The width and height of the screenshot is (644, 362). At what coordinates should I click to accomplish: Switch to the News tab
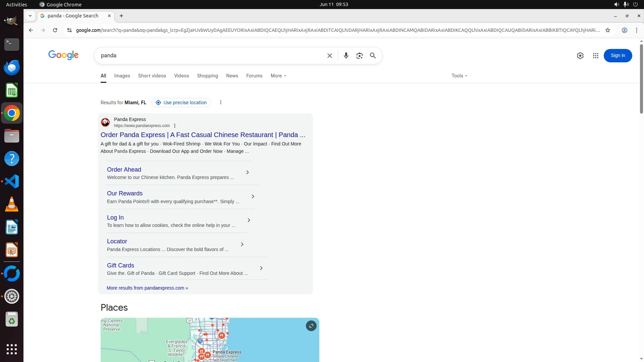tap(232, 76)
